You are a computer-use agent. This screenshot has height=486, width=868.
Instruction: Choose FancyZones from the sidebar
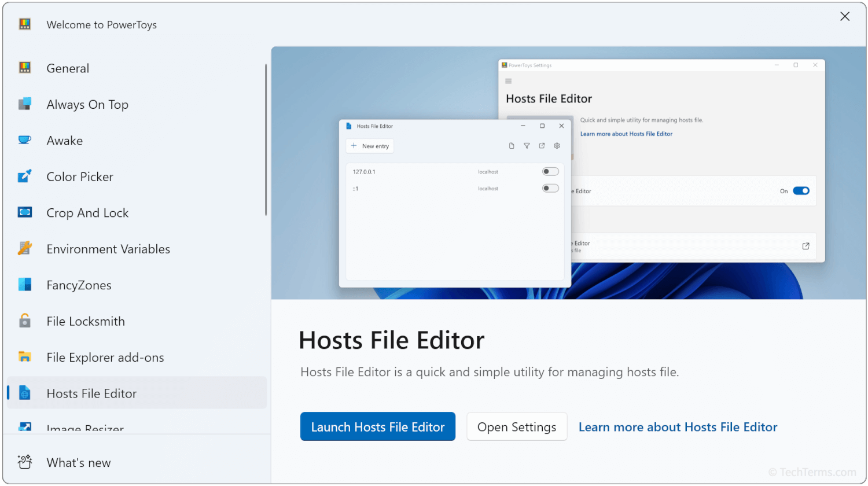click(x=137, y=285)
